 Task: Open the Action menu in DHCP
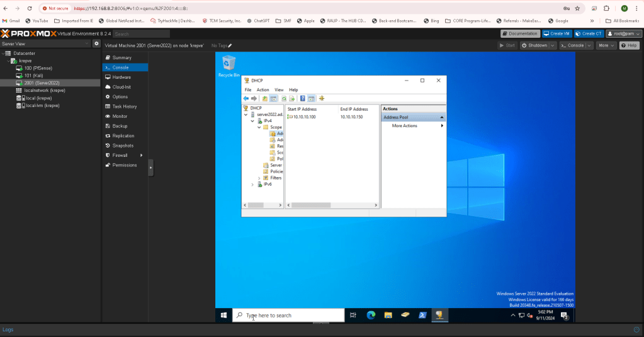pyautogui.click(x=263, y=90)
